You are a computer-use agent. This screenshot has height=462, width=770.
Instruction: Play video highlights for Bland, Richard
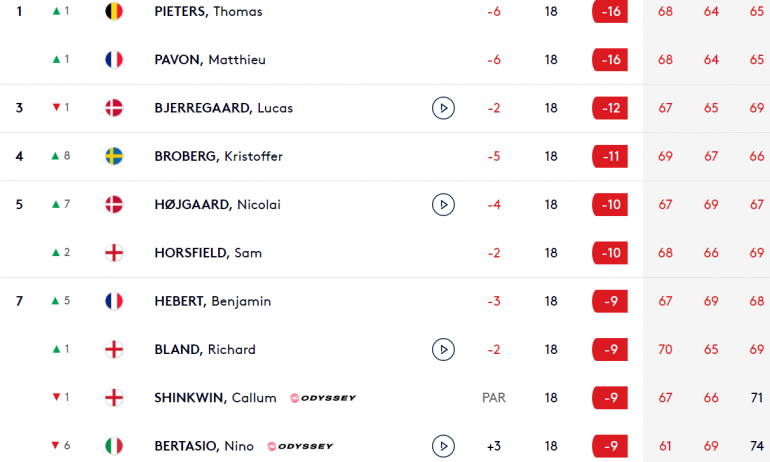443,350
